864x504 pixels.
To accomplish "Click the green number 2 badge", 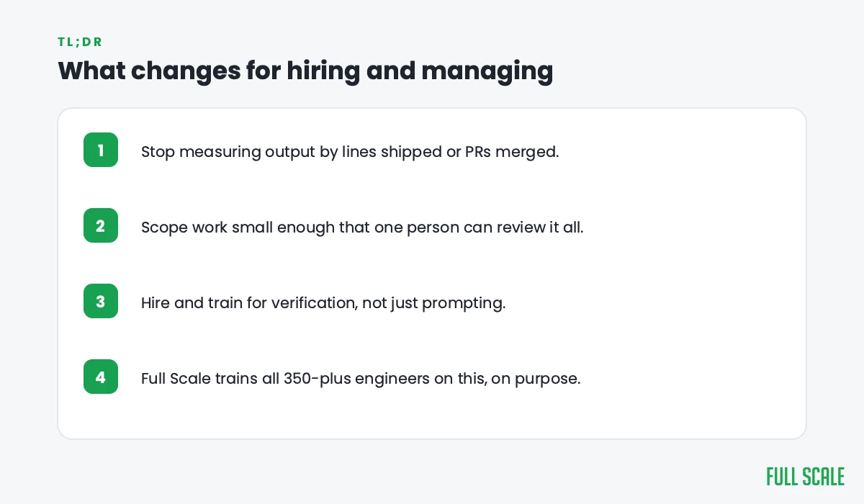I will pos(101,226).
